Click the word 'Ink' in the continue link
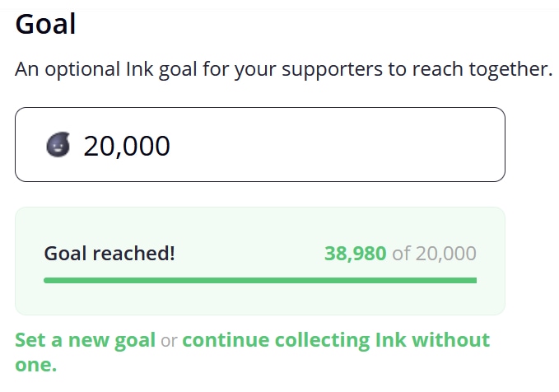Viewport: 559px width, 392px height. click(391, 340)
